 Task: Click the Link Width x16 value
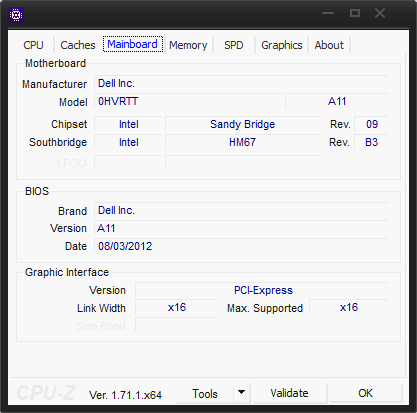(177, 307)
